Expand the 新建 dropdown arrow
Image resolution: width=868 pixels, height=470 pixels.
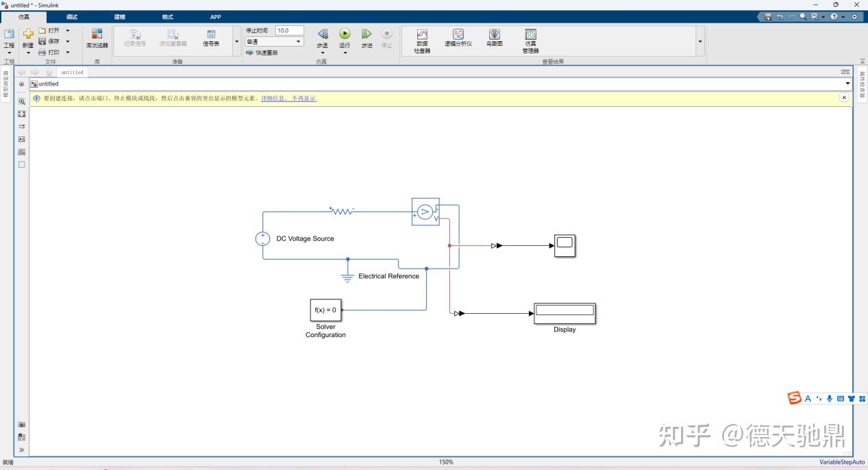(28, 53)
